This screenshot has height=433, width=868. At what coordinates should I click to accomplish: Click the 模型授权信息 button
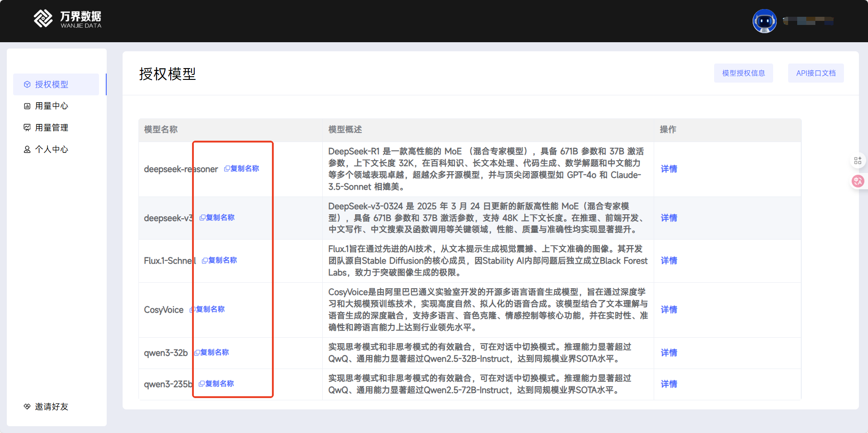(x=744, y=73)
